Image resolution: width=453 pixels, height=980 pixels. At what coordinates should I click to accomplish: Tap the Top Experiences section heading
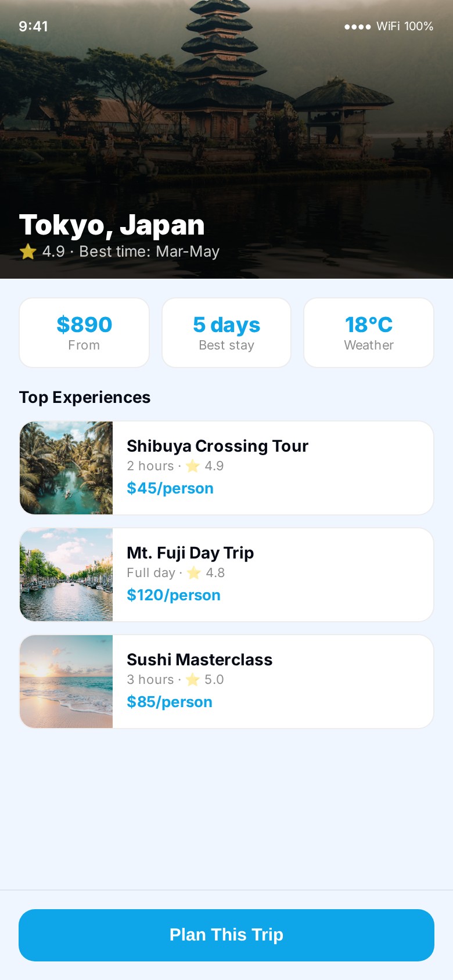coord(85,397)
